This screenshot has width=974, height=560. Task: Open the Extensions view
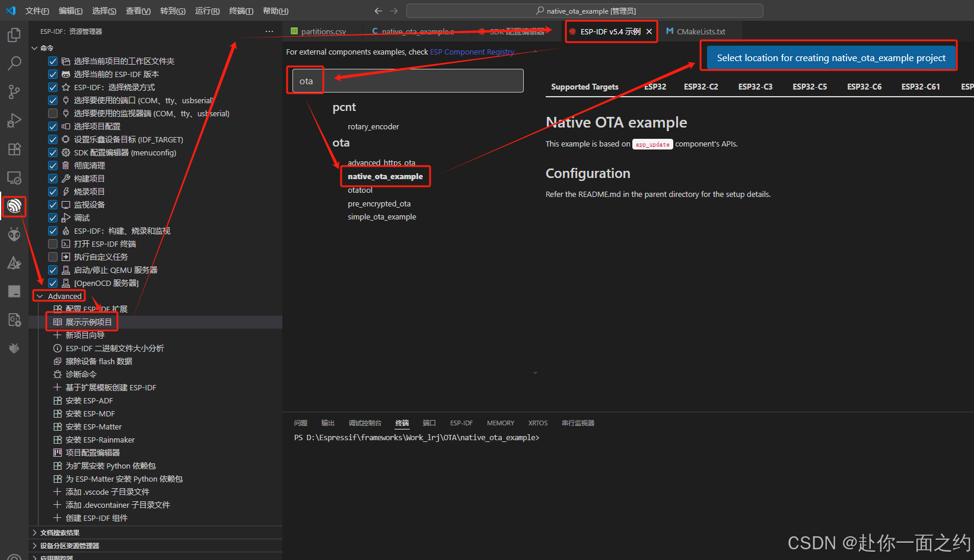(14, 149)
